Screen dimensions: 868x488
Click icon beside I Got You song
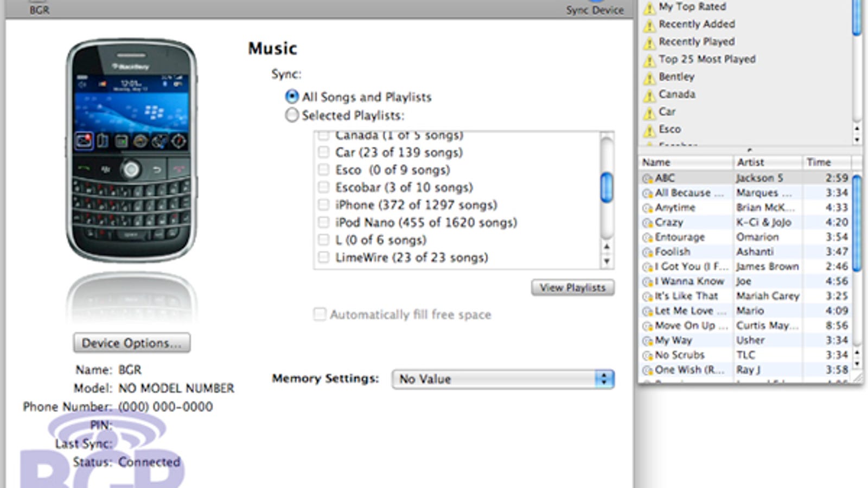pos(647,267)
